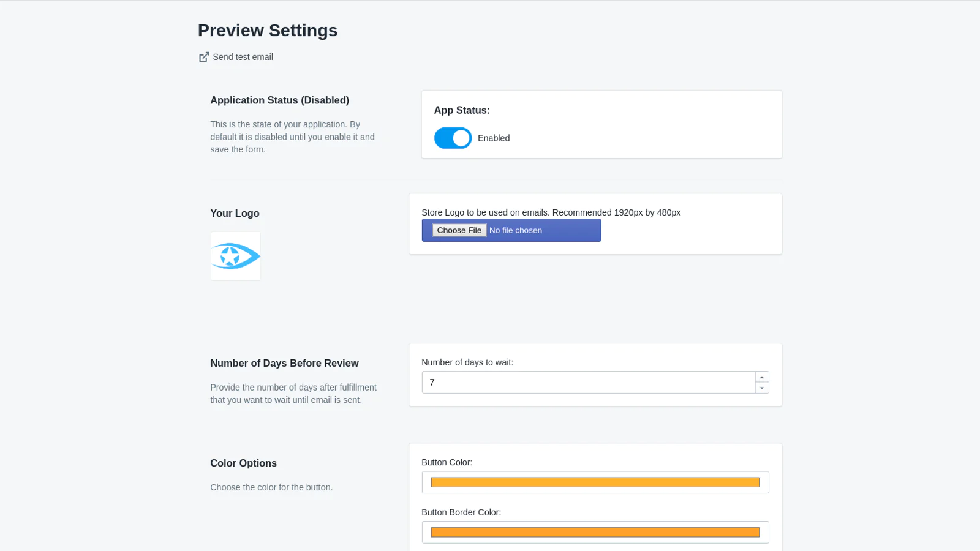Click the Application Status (Disabled) heading
The image size is (980, 551).
pyautogui.click(x=279, y=100)
